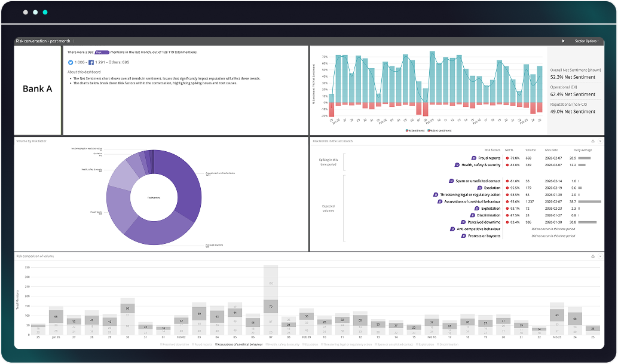Click the Escalation risk factor in the trends table

(x=492, y=188)
